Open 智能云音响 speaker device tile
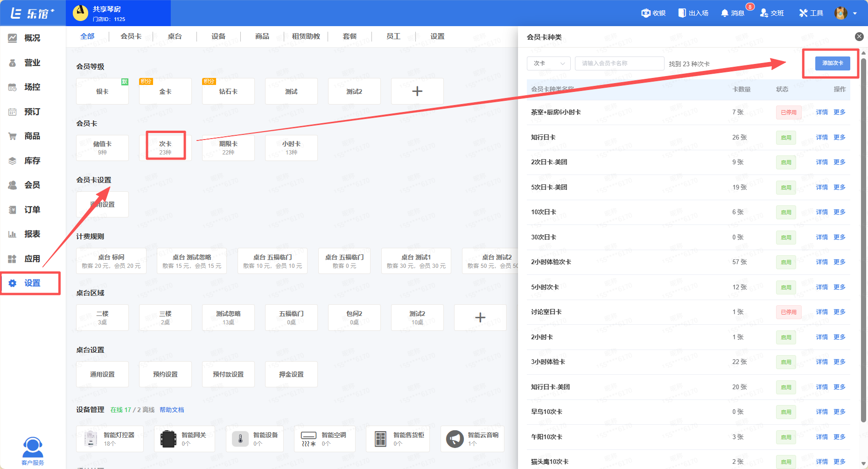The height and width of the screenshot is (469, 868). pyautogui.click(x=472, y=439)
